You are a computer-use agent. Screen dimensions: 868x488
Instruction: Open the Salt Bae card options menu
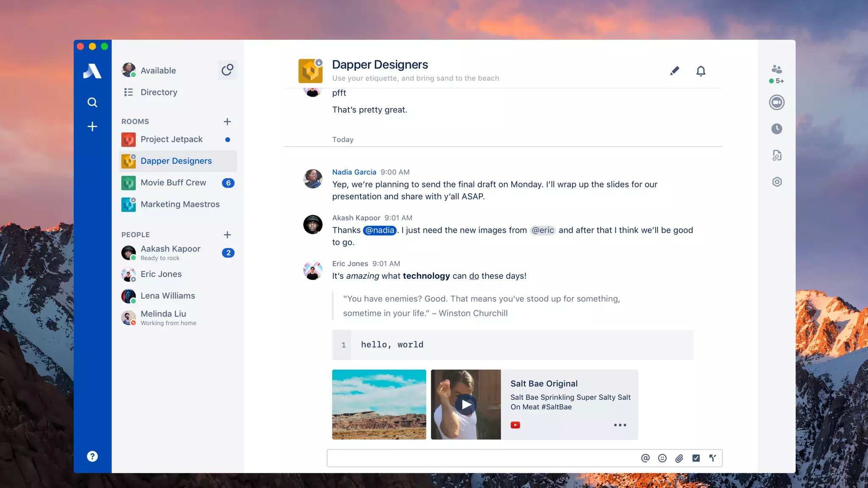coord(620,425)
